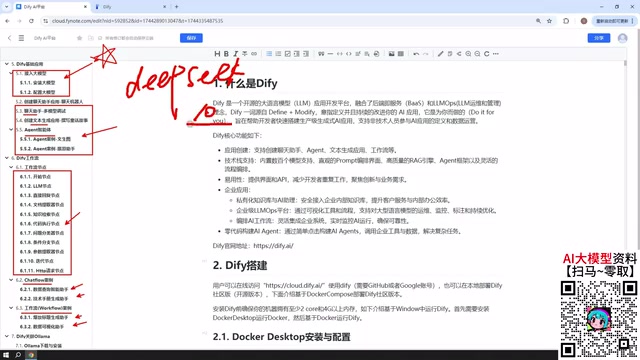Open the https://dify.ai/ link

[x=273, y=246]
